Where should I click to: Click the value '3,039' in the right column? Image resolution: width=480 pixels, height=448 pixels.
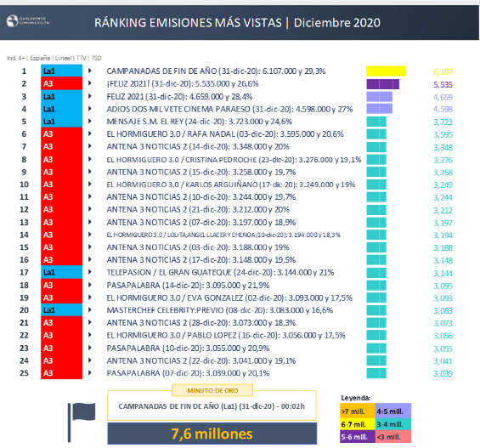(x=443, y=373)
